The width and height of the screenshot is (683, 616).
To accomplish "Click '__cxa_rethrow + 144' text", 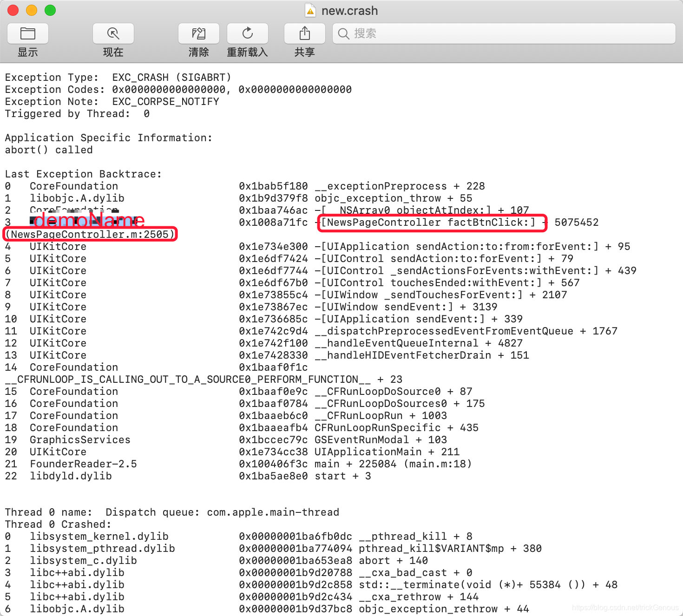I will click(x=419, y=596).
